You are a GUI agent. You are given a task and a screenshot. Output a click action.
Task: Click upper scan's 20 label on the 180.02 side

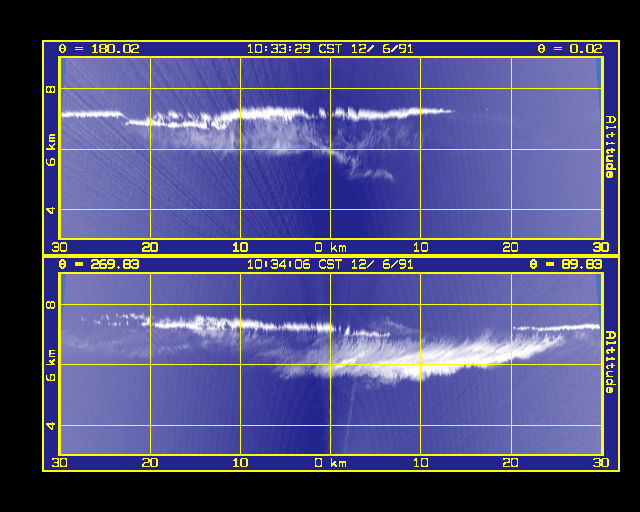pos(150,247)
